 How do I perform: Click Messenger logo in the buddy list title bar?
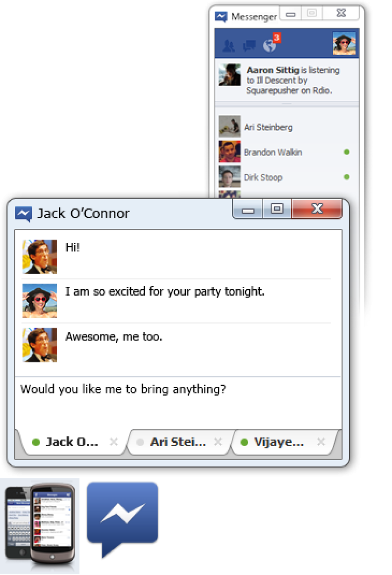coord(221,16)
